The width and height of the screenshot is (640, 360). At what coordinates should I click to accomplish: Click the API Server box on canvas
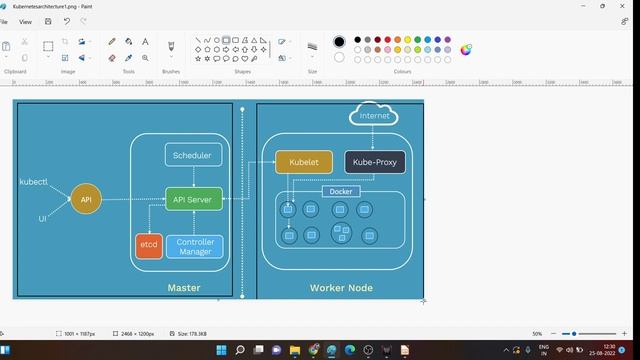194,199
